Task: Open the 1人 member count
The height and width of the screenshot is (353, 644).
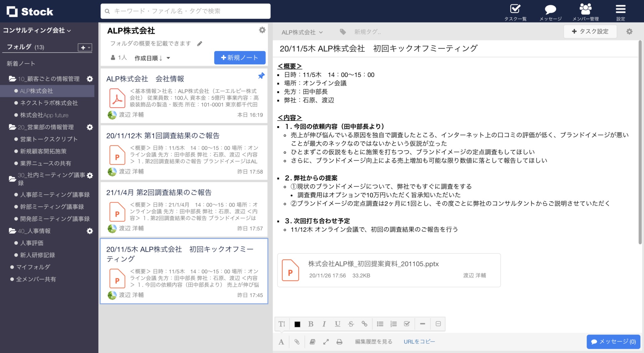Action: click(x=119, y=58)
